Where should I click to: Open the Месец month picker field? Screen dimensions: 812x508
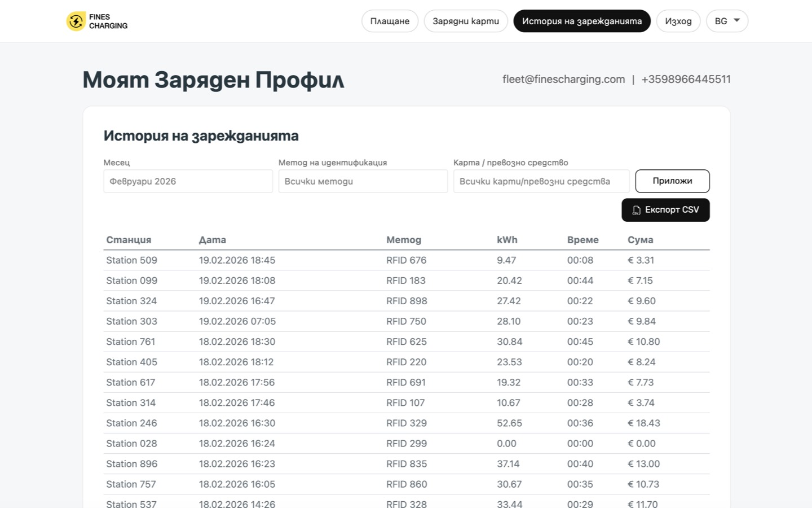pyautogui.click(x=188, y=181)
